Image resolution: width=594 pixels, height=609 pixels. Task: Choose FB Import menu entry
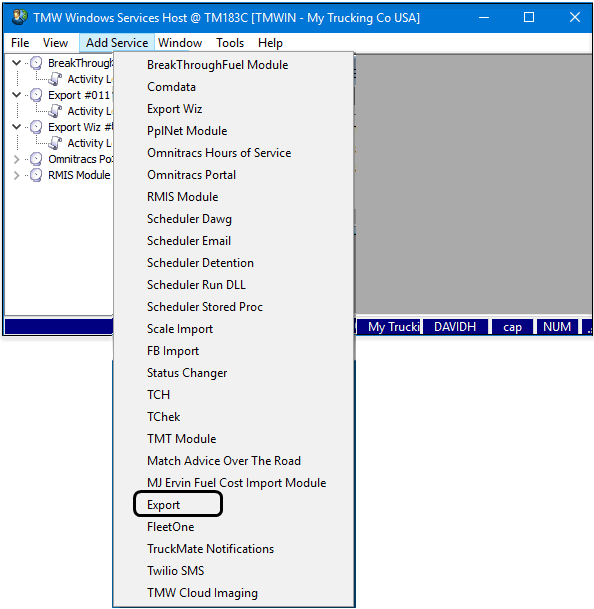(233, 351)
